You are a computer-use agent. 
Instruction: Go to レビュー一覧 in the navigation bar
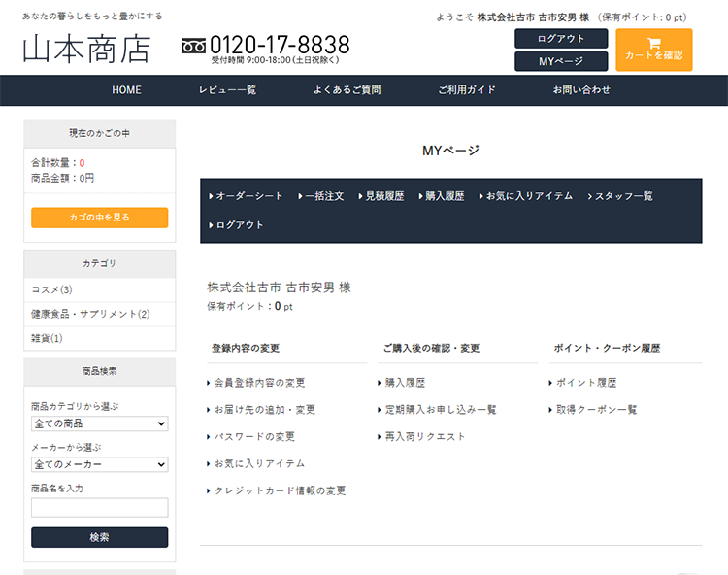227,90
